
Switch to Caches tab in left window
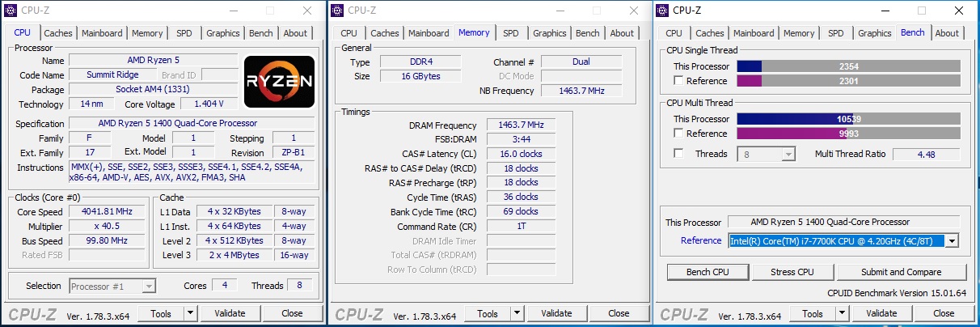[x=57, y=33]
